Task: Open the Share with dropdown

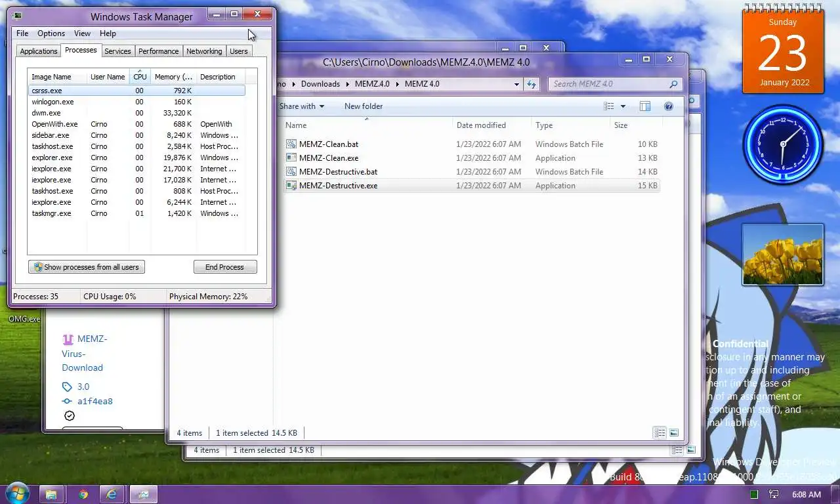Action: 301,106
